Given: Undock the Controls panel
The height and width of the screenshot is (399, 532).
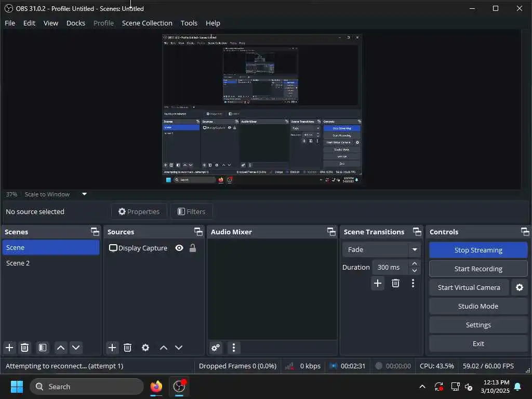Looking at the screenshot, I should click(525, 232).
